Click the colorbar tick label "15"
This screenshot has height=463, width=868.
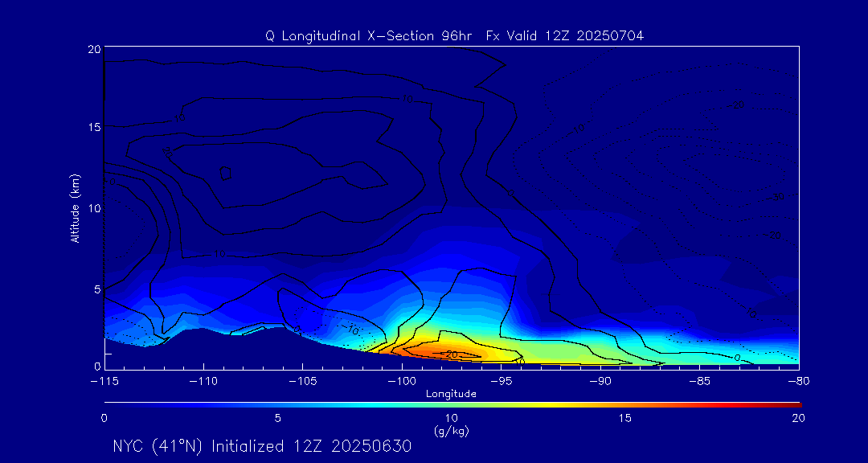625,418
